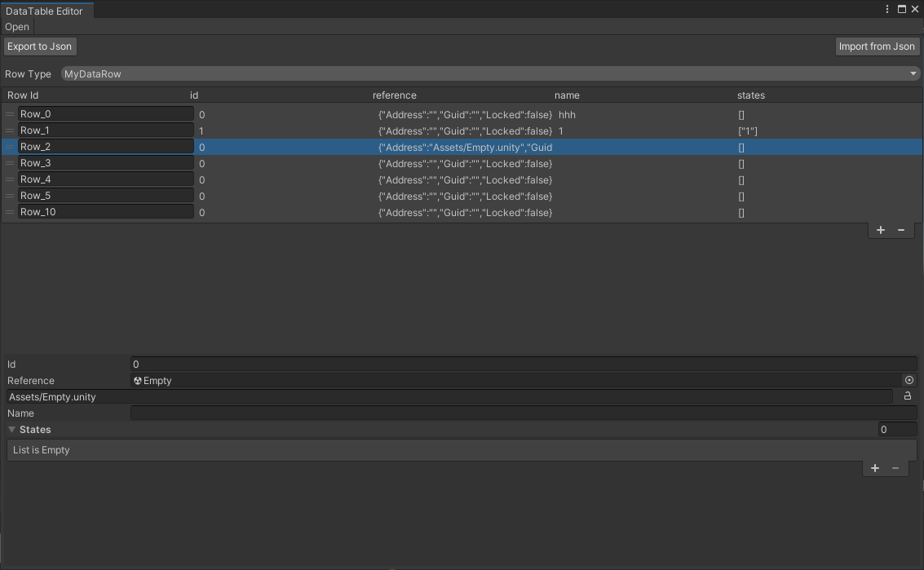Screen dimensions: 924x570
Task: Click the plus icon under the States list
Action: (x=874, y=468)
